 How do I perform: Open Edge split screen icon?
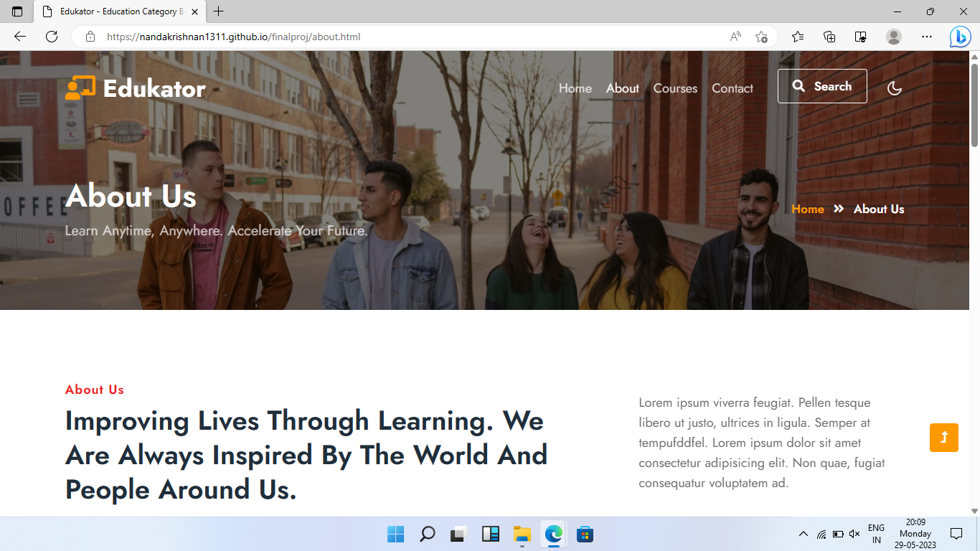pyautogui.click(x=860, y=36)
